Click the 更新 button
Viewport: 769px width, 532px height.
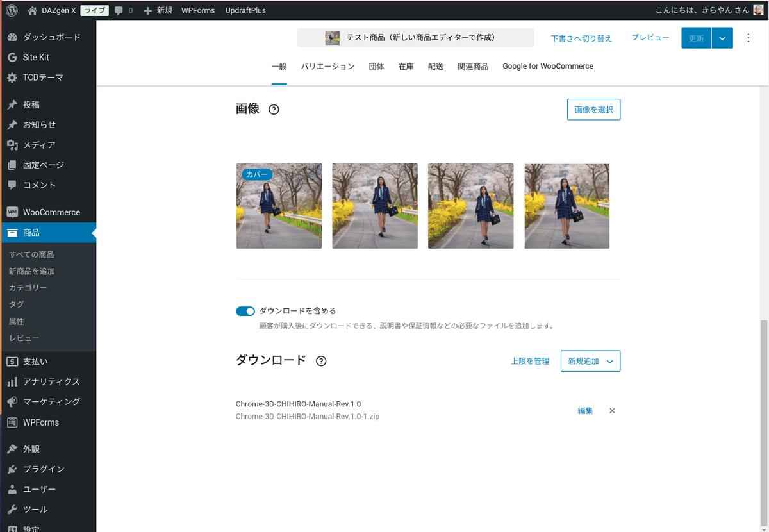(x=697, y=38)
